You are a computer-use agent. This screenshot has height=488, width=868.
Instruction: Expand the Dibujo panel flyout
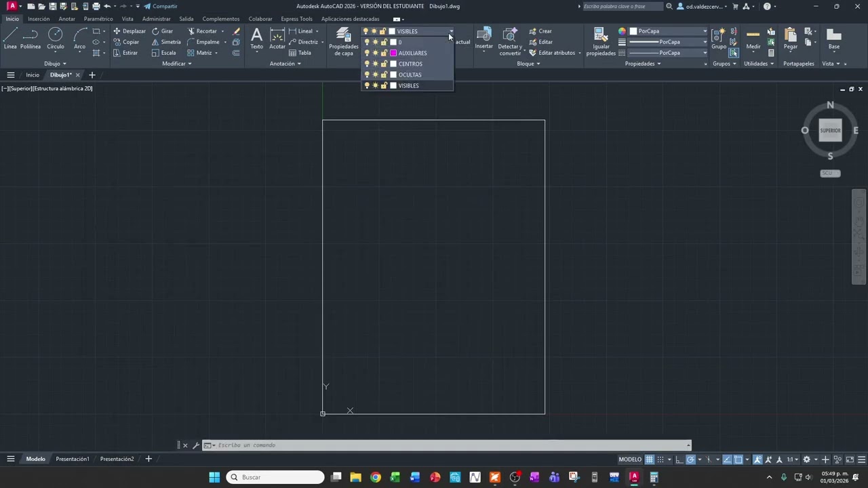[x=55, y=64]
